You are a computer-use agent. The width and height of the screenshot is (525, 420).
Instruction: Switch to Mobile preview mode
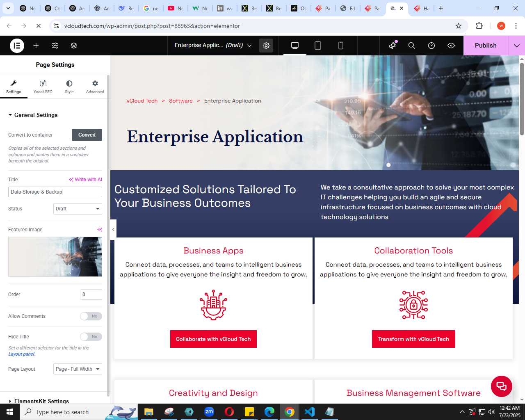coord(341,46)
